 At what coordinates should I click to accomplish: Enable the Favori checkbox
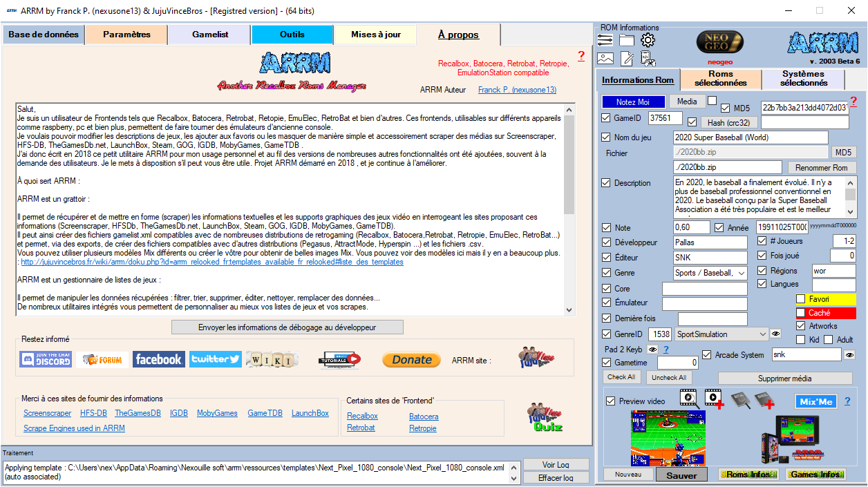click(800, 300)
